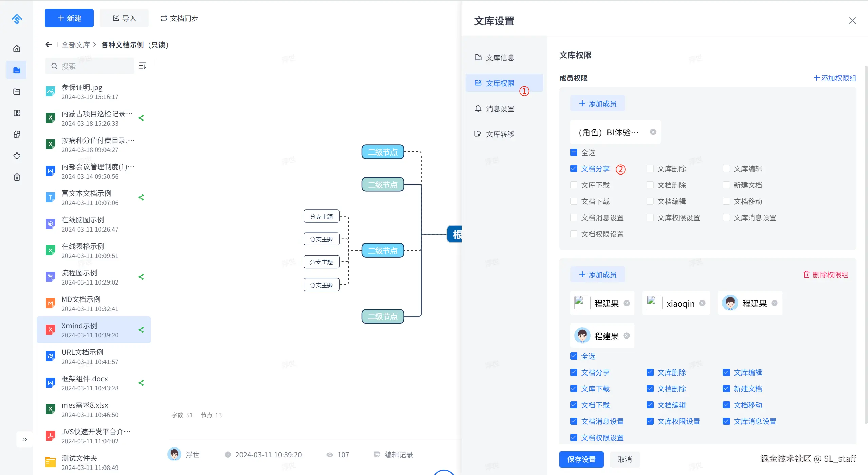Click share icon on Xmind示例 row
The image size is (868, 475).
[x=141, y=330]
